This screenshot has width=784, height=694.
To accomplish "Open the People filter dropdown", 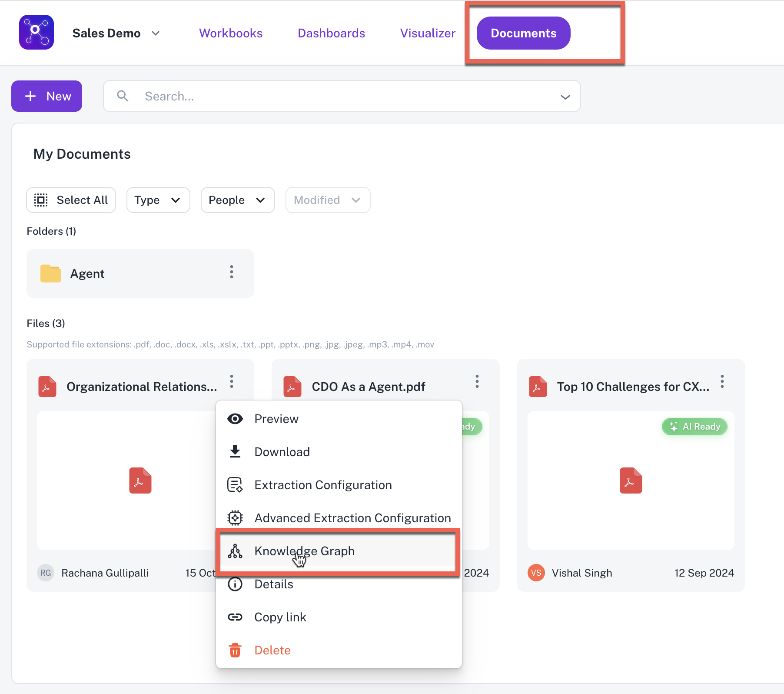I will 237,200.
